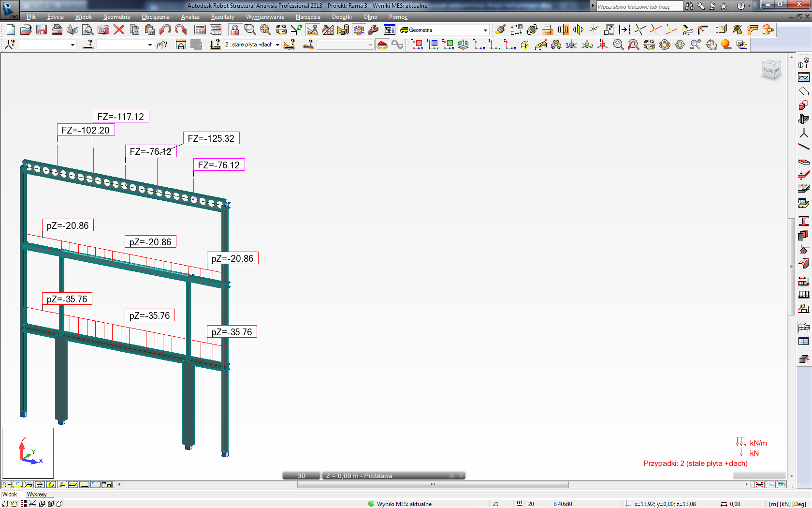The height and width of the screenshot is (508, 812).
Task: Open the load case dropdown 'stałe płyta +dach'
Action: (x=277, y=45)
